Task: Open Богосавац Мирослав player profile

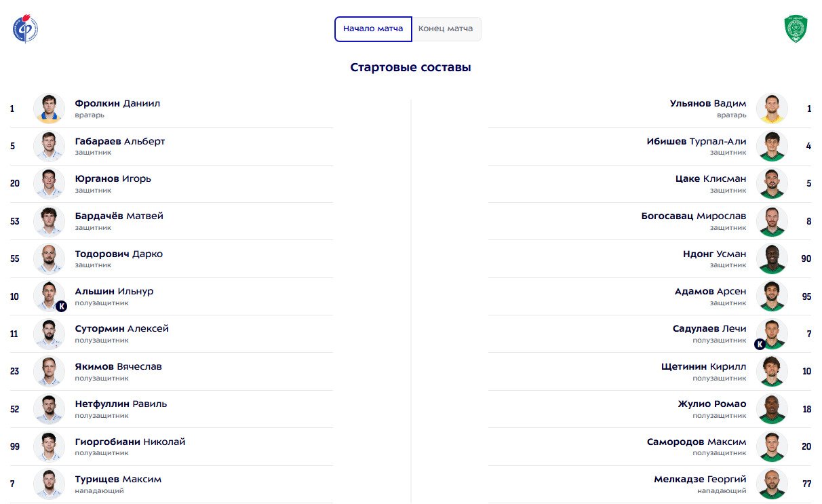Action: 694,216
